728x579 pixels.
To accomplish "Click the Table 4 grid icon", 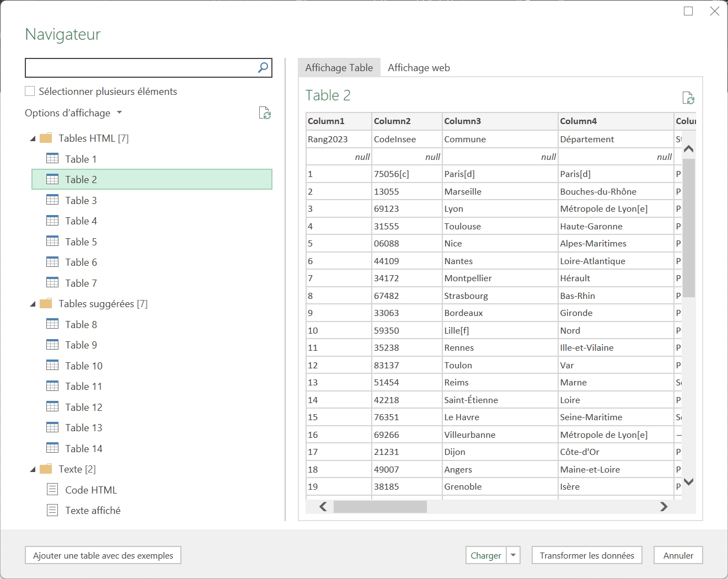I will point(52,221).
